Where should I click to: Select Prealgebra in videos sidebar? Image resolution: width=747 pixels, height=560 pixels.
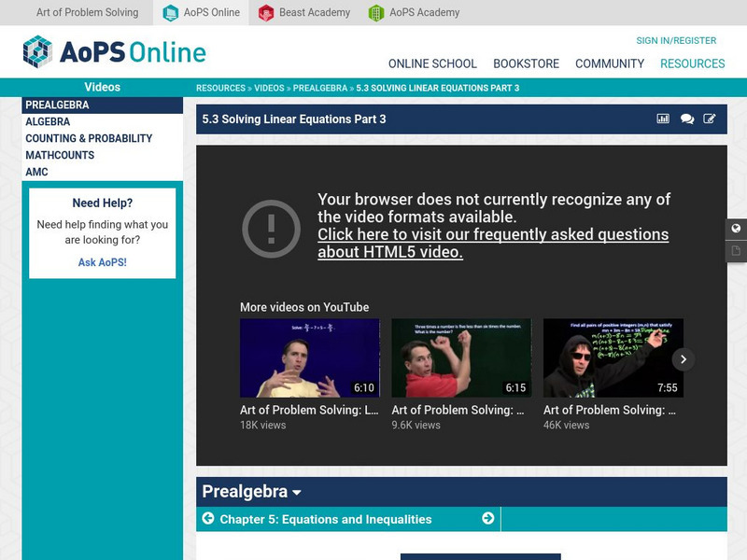click(103, 105)
